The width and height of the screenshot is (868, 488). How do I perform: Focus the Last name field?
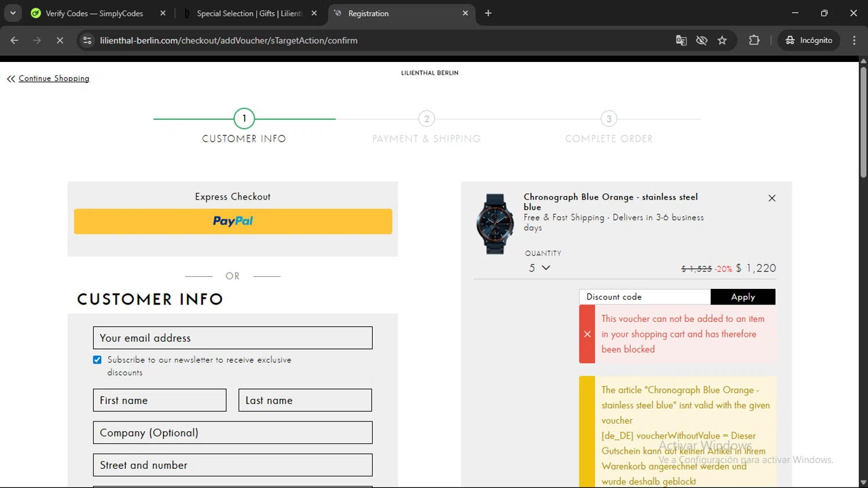tap(305, 400)
